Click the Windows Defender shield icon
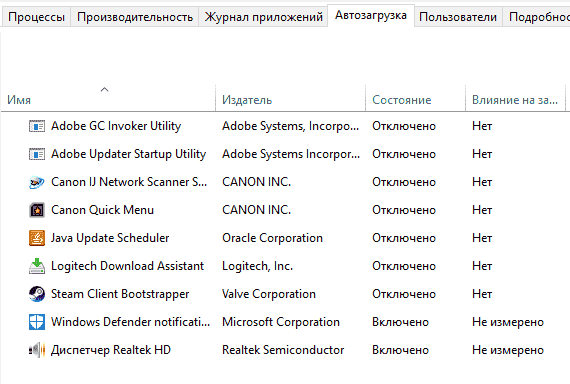570x384 pixels. point(37,322)
